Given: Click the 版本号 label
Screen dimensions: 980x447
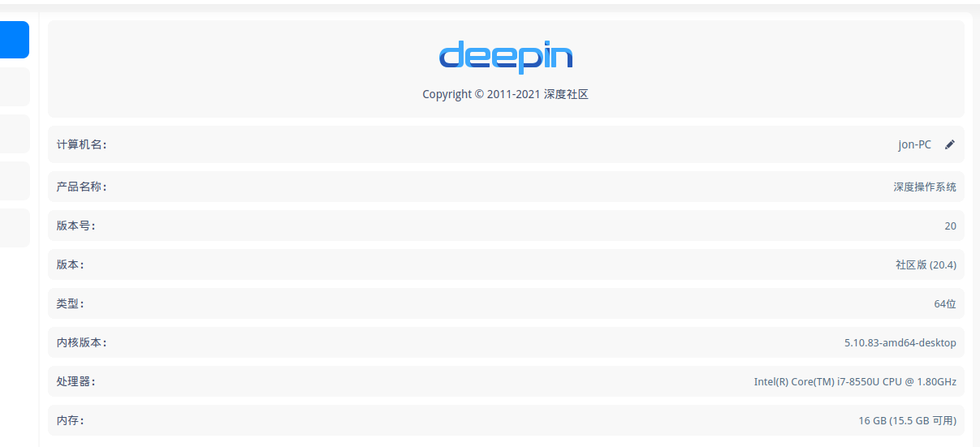Looking at the screenshot, I should pyautogui.click(x=76, y=226).
